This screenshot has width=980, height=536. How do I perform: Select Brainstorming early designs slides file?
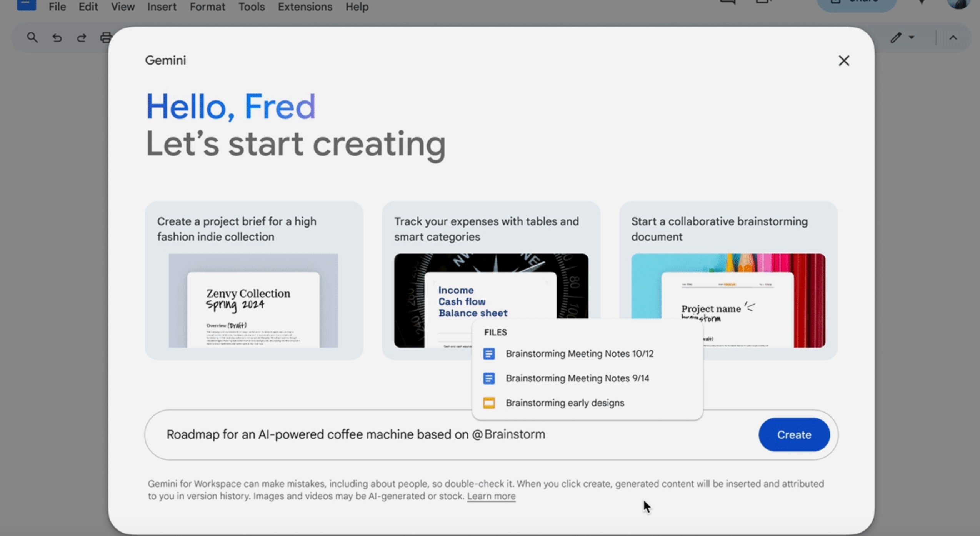(x=565, y=403)
